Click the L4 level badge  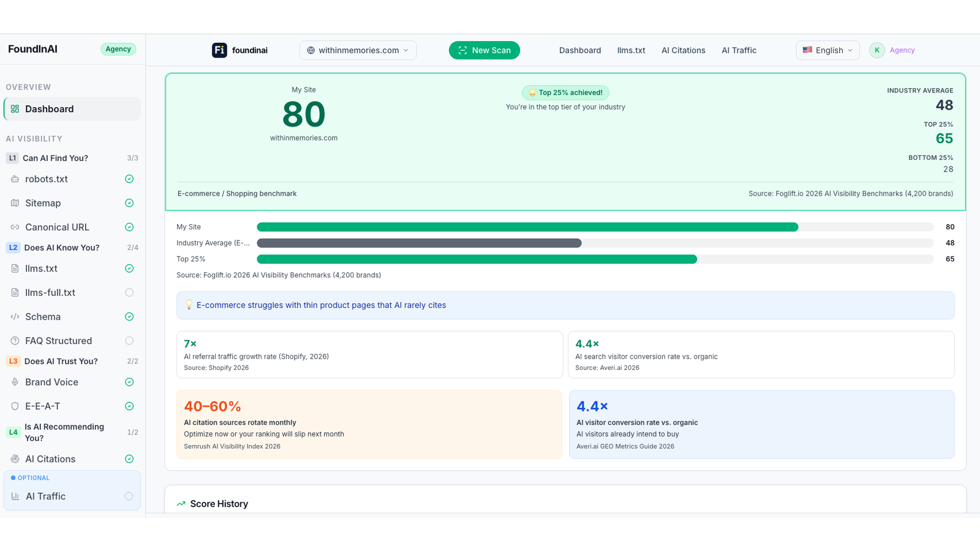pyautogui.click(x=13, y=432)
